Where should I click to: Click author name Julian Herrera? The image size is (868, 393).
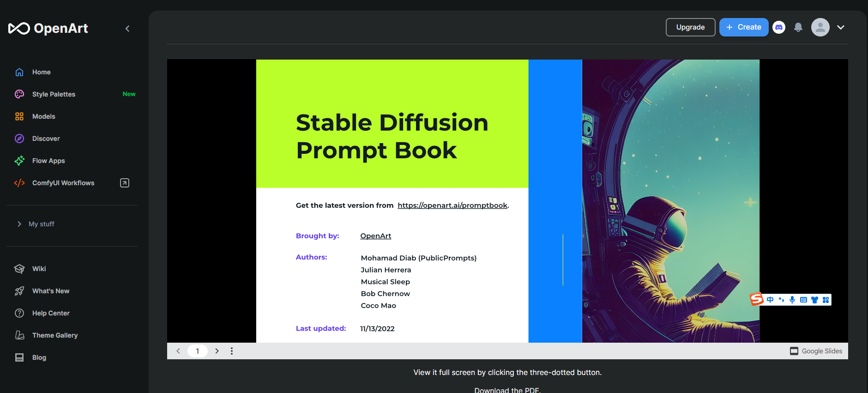pos(386,270)
